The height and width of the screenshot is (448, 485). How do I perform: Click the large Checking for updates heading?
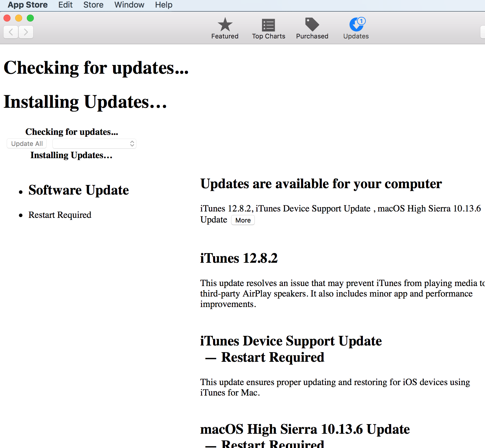(x=96, y=68)
